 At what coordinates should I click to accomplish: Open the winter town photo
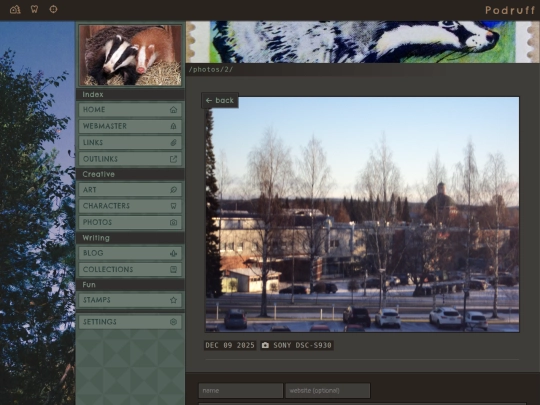point(362,215)
